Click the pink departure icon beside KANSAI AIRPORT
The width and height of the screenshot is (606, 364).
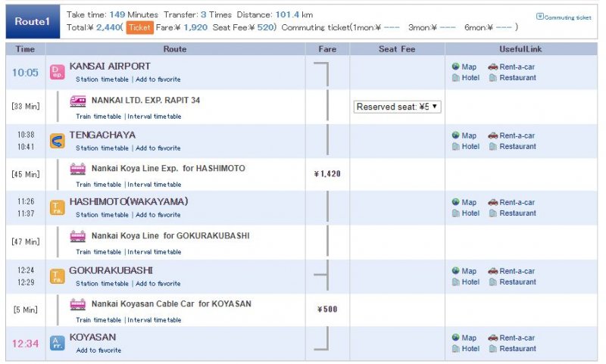click(x=58, y=72)
